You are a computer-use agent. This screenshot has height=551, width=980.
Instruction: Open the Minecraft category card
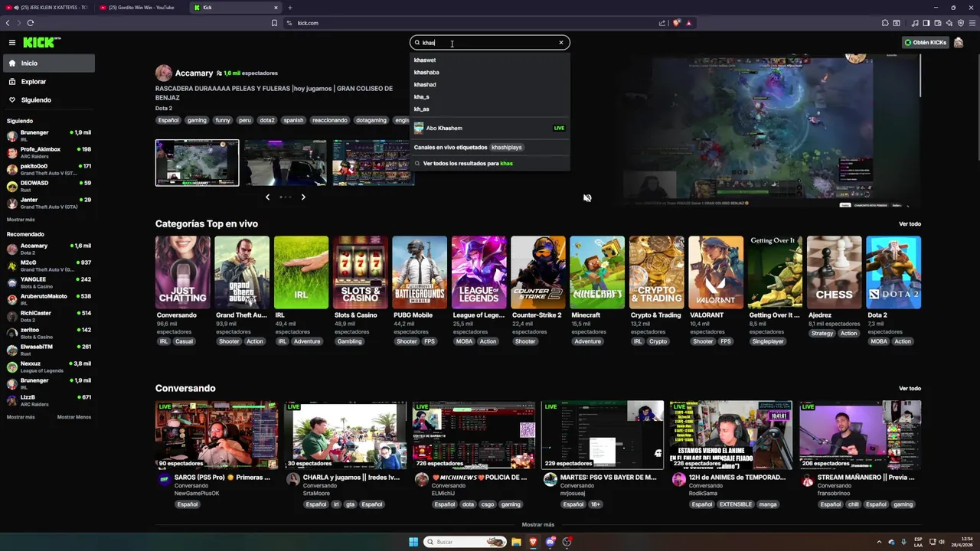tap(597, 272)
